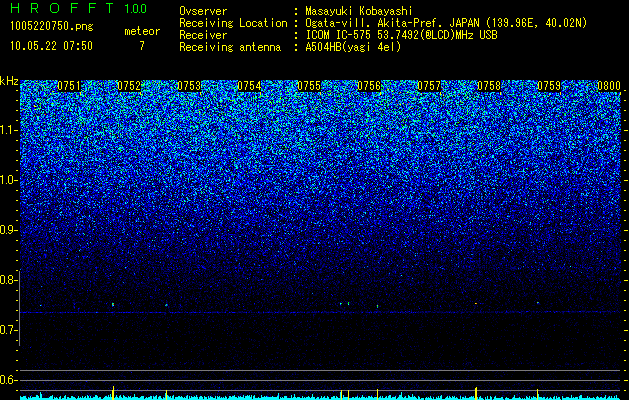Click the 0757 time marker

[x=429, y=86]
